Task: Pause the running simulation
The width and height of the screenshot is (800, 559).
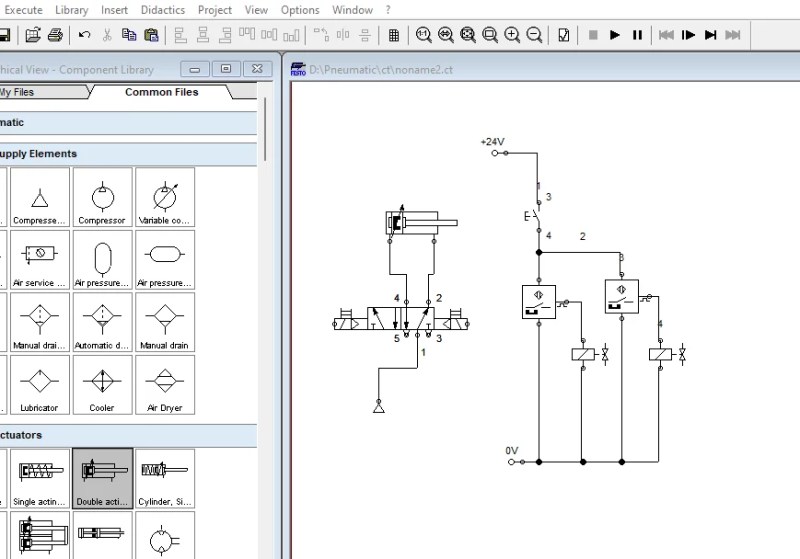Action: pyautogui.click(x=637, y=35)
